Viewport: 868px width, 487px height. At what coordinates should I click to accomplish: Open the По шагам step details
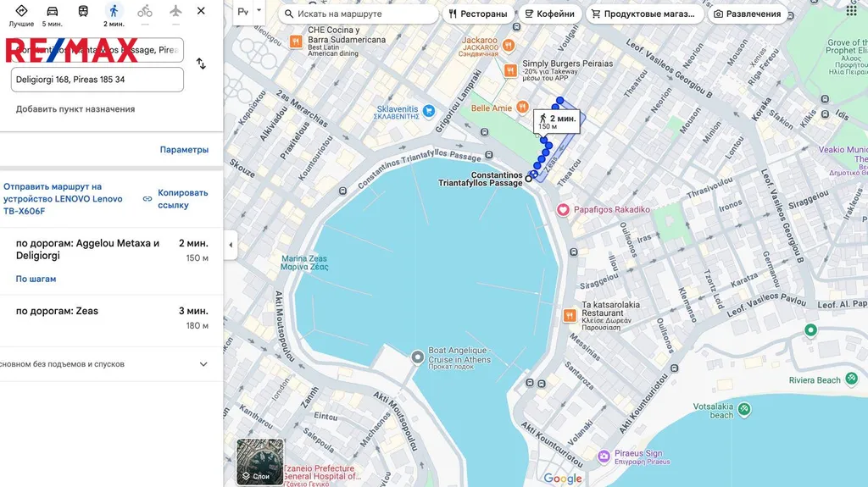(x=36, y=279)
